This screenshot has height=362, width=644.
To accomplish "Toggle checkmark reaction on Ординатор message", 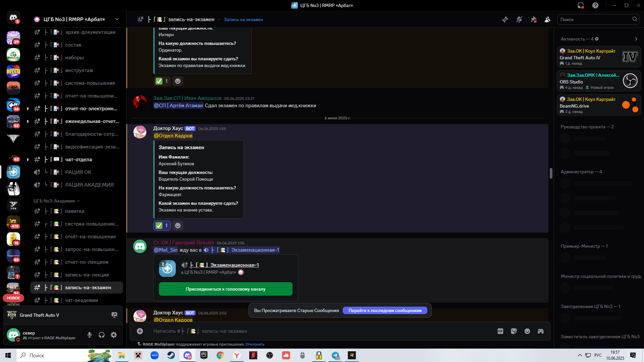I will [x=162, y=81].
